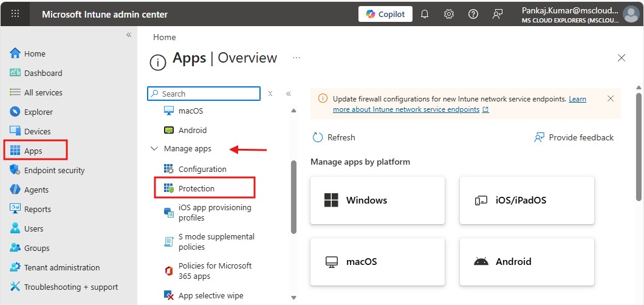Viewport: 644px width, 305px height.
Task: Click the Home breadcrumb link
Action: pos(164,37)
